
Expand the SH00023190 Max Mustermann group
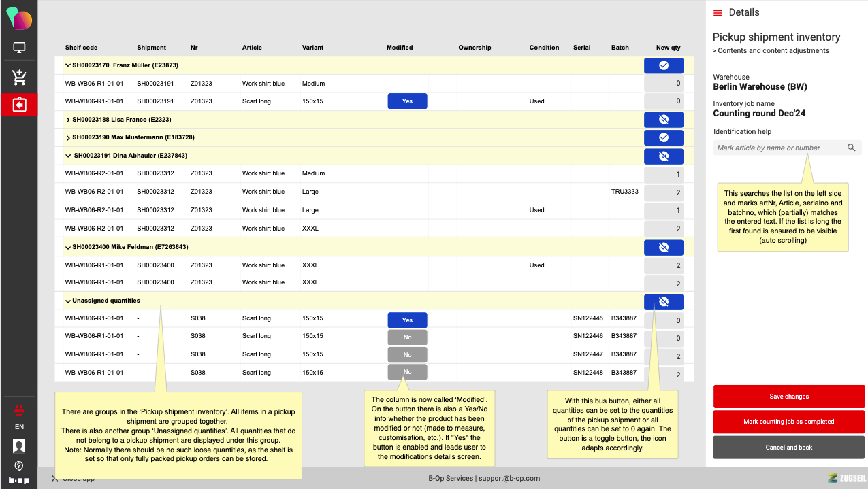click(68, 138)
